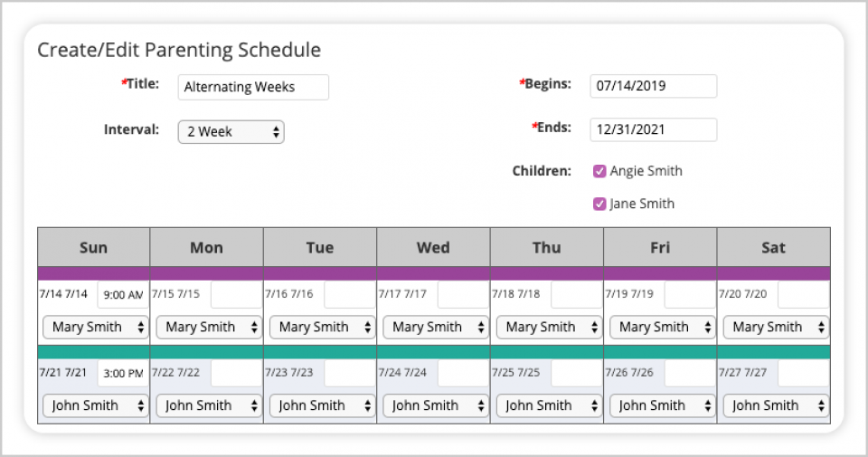Click the '7/20 7/20' date label

tap(743, 293)
